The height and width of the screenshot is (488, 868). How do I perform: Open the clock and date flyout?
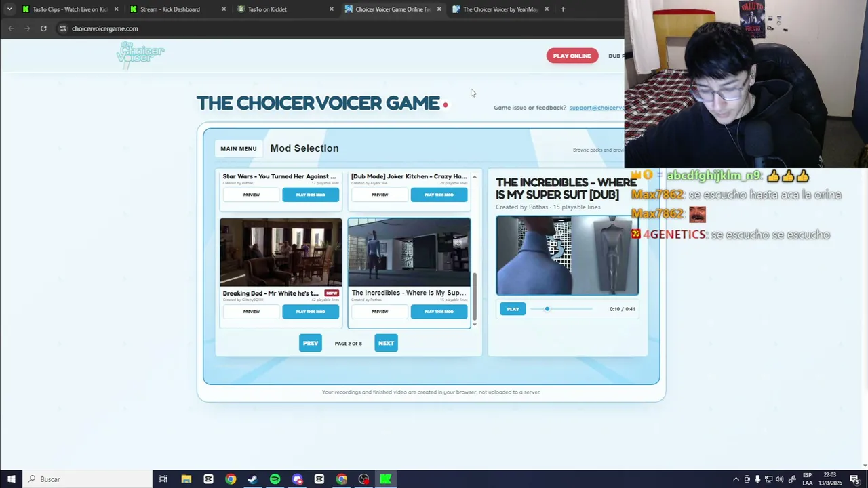click(x=829, y=479)
